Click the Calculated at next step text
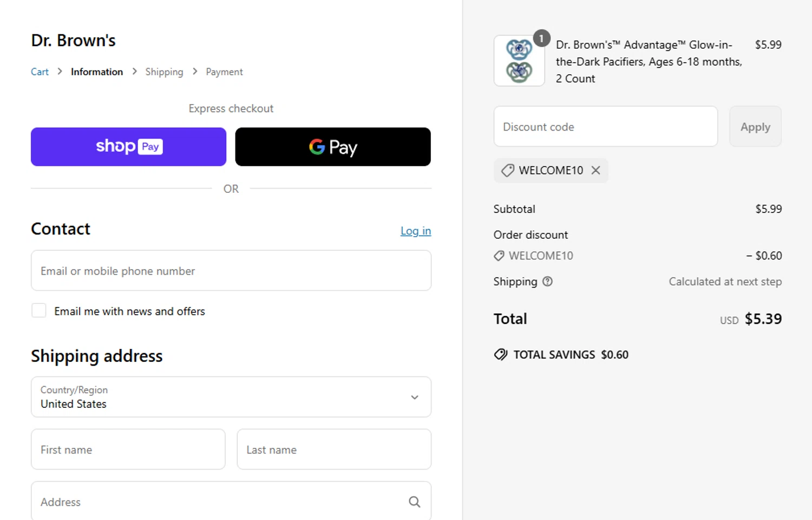 click(725, 282)
